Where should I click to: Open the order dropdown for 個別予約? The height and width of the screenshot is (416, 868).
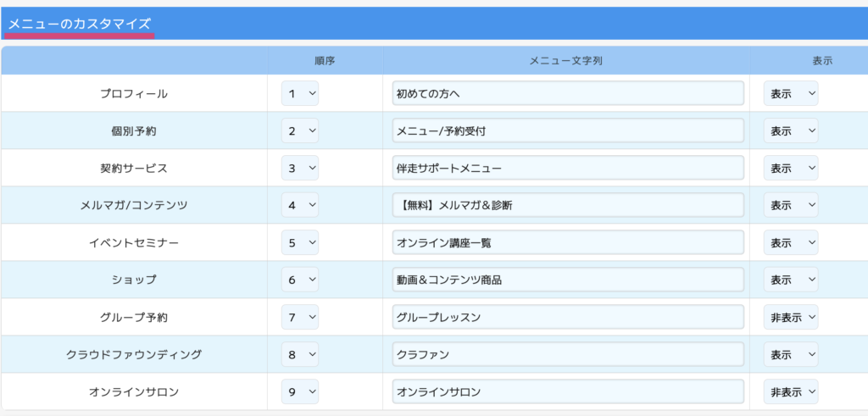click(x=300, y=130)
